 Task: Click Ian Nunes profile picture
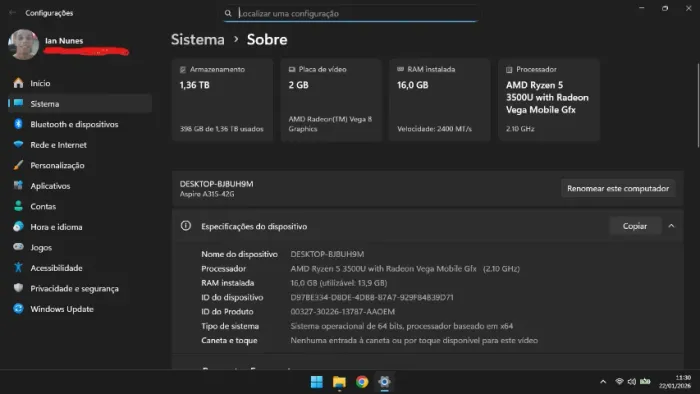(24, 44)
